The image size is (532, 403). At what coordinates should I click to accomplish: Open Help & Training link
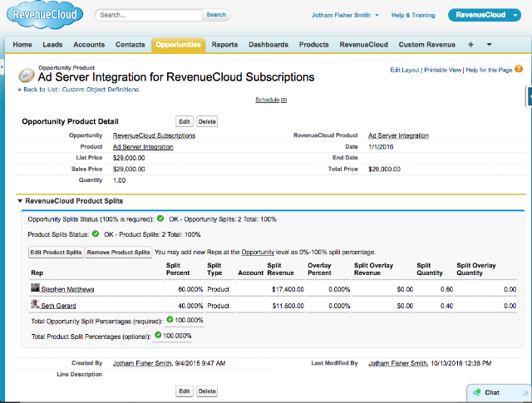(413, 15)
